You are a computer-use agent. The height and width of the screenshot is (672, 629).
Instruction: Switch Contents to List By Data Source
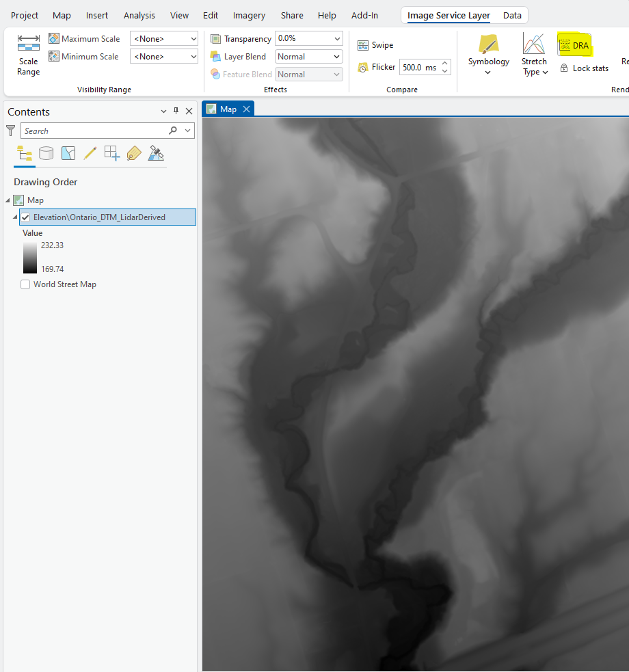click(x=46, y=153)
